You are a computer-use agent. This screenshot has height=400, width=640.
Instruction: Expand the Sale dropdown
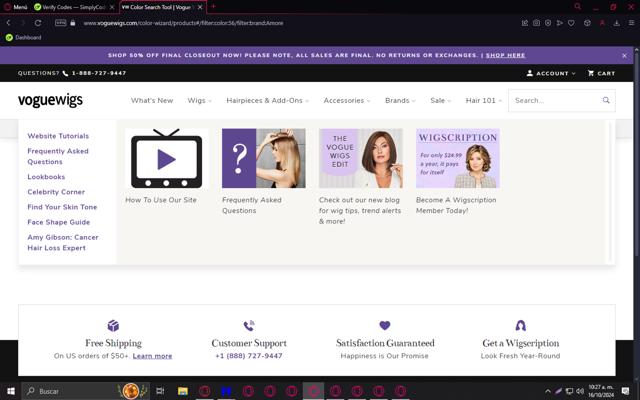(x=440, y=100)
